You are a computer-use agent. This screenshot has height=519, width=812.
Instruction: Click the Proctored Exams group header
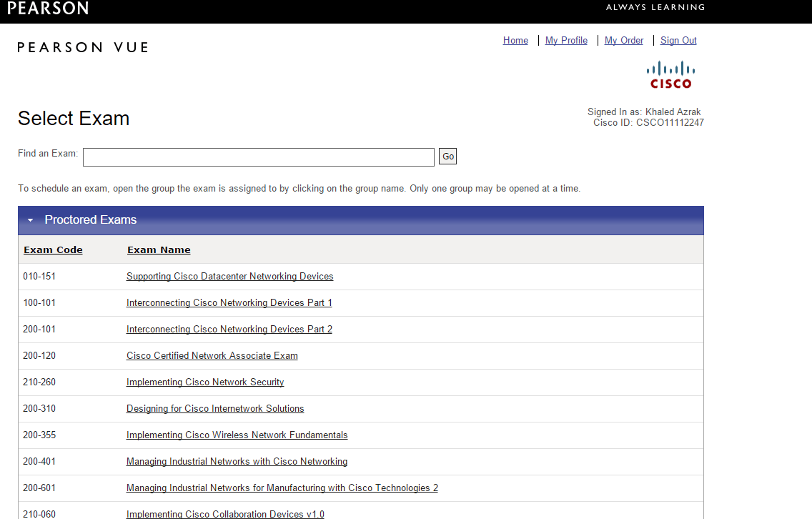(360, 220)
